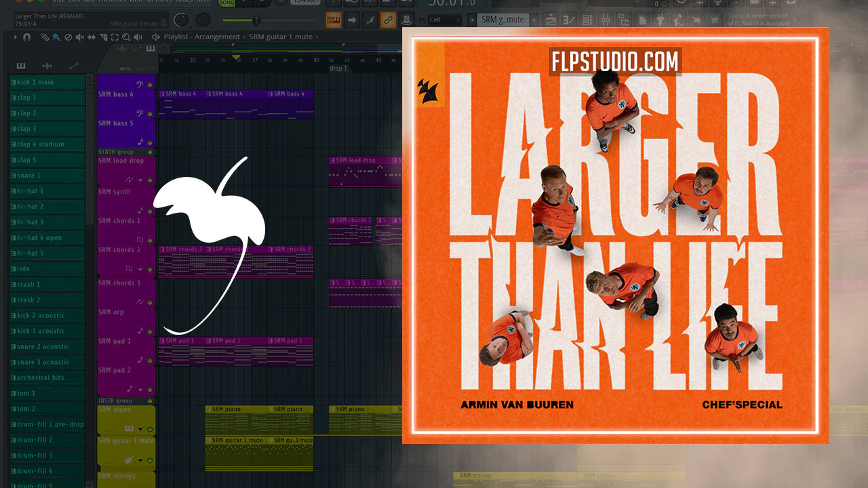868x488 pixels.
Task: Expand the SRM guitar 1 mute track arrow
Action: [141, 461]
